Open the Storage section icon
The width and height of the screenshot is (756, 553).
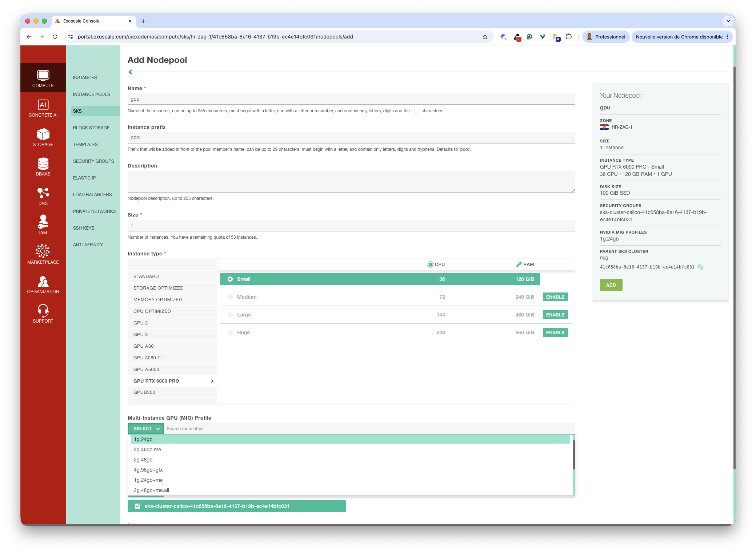43,134
